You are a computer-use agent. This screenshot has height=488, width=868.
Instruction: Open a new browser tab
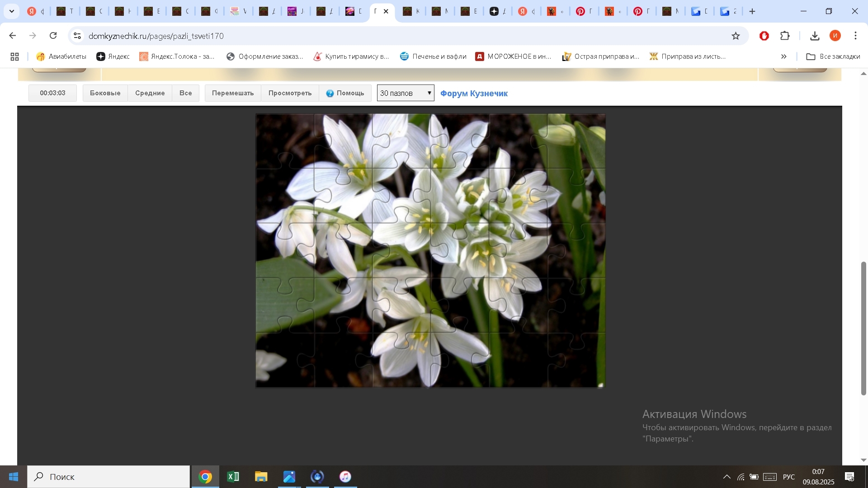click(752, 11)
